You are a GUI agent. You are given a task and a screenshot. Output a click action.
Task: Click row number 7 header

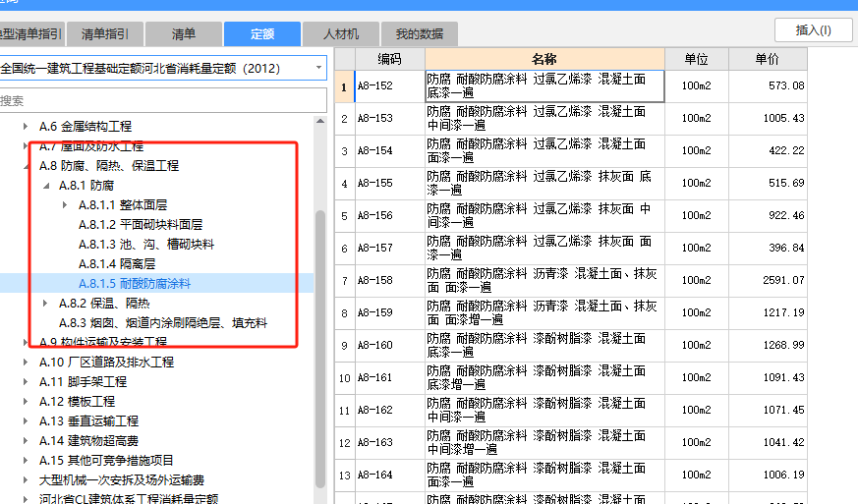click(345, 281)
